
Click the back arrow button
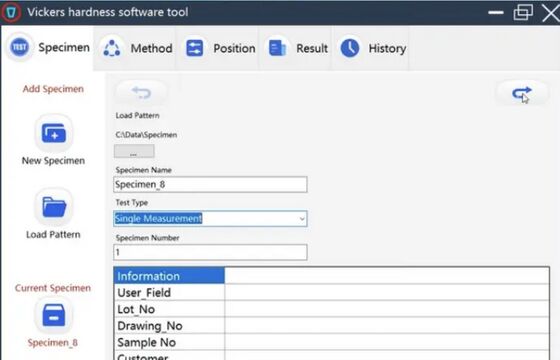point(141,93)
